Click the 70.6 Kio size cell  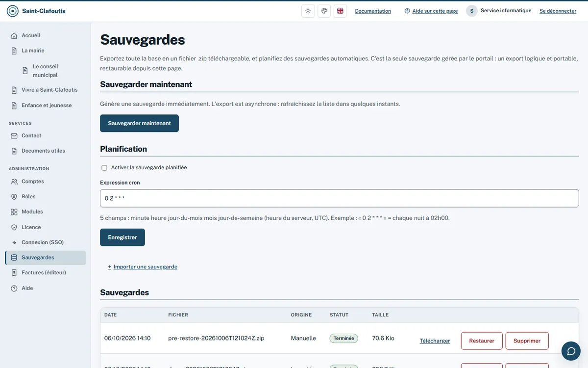pos(383,338)
